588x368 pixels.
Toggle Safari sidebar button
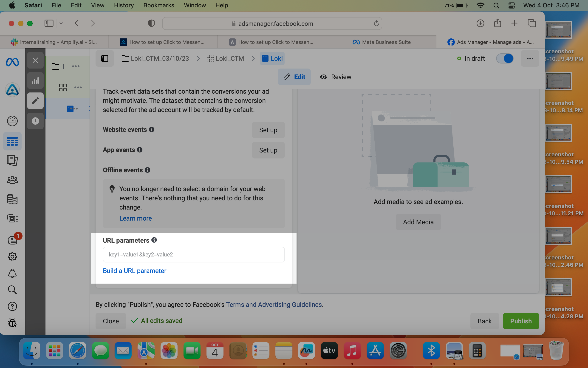(x=49, y=23)
